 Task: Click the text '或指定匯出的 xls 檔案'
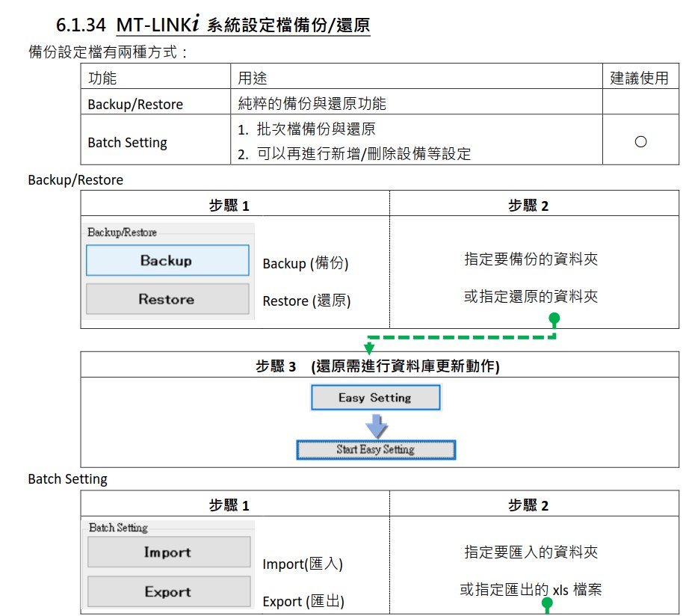click(x=531, y=589)
